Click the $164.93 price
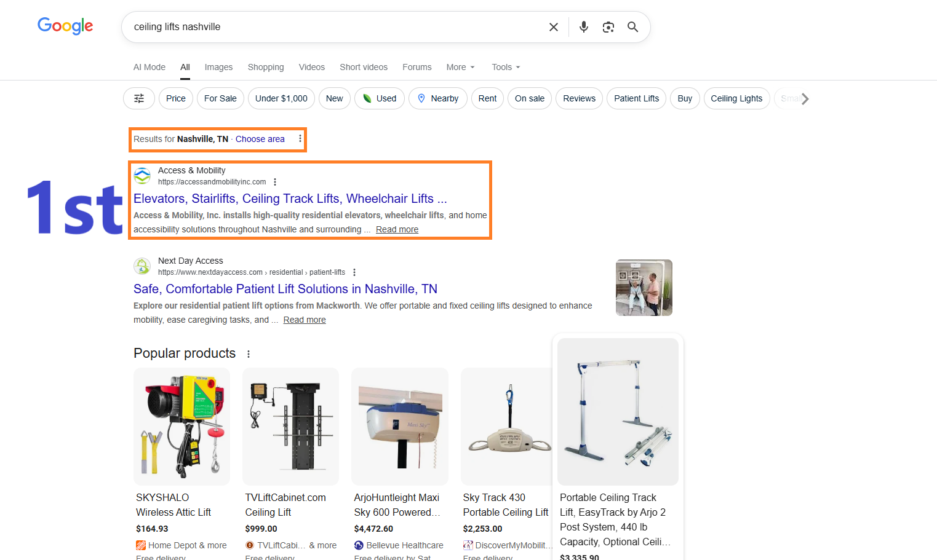 [152, 529]
